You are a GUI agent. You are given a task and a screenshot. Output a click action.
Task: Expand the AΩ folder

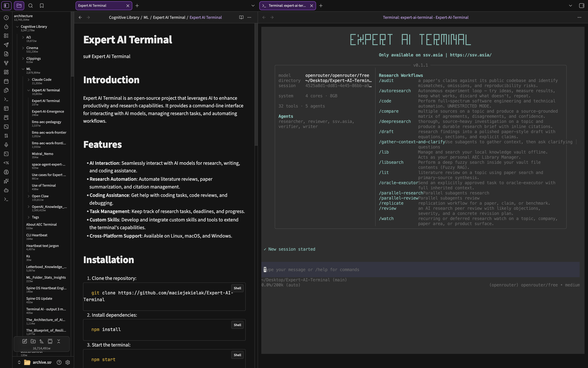[x=23, y=38]
